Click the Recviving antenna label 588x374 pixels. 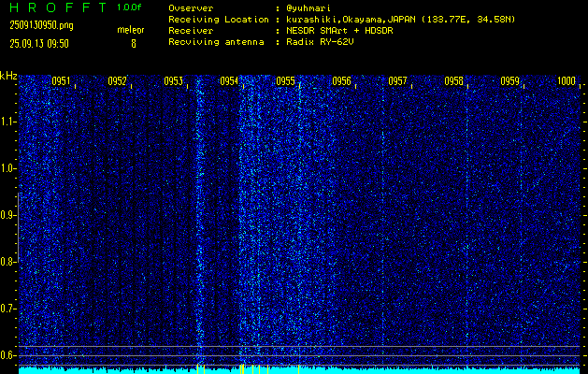coord(216,42)
